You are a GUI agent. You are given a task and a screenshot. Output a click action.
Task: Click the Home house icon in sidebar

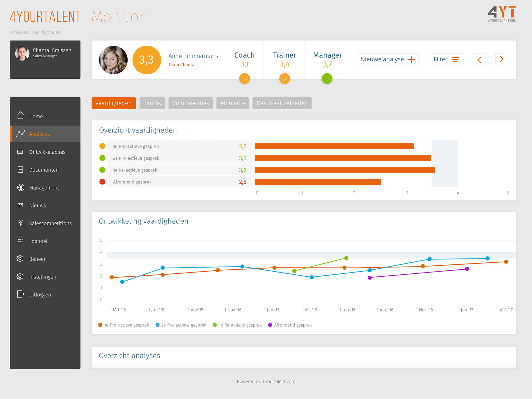pos(21,115)
